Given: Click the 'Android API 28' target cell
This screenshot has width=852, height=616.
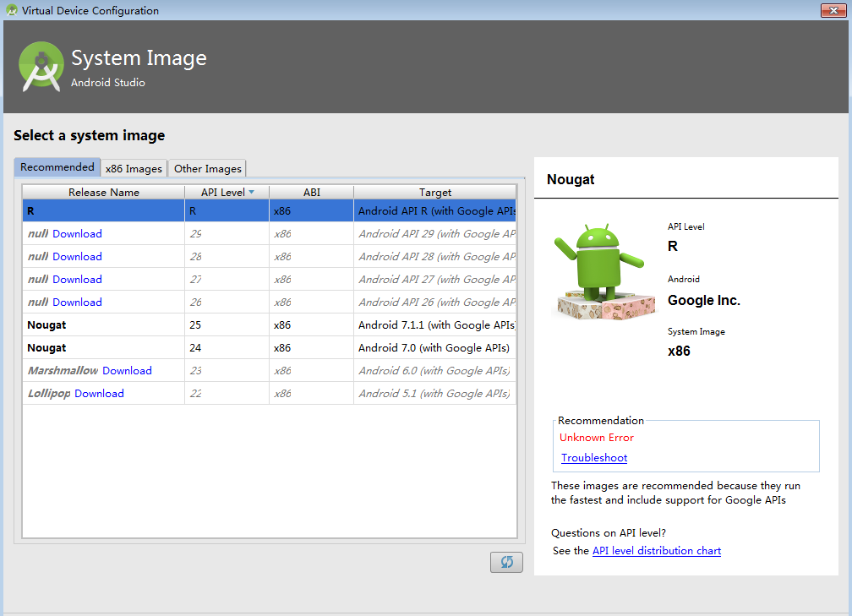Looking at the screenshot, I should point(434,256).
